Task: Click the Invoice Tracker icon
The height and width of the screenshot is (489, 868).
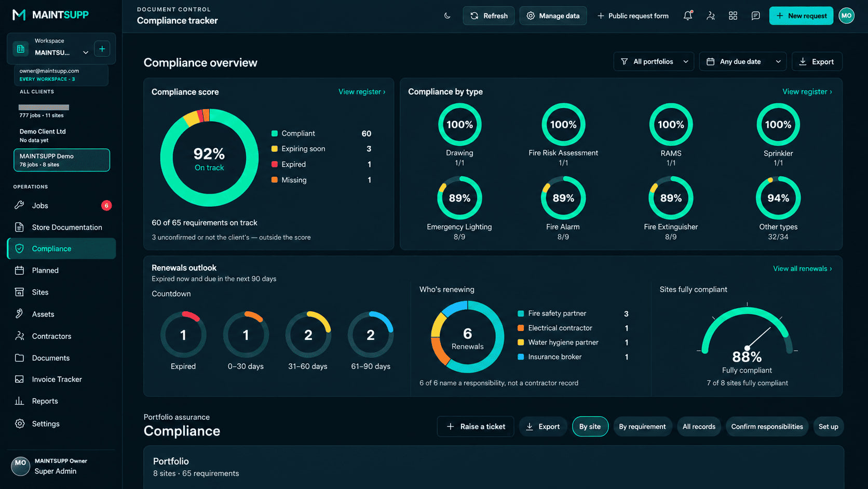Action: click(19, 379)
